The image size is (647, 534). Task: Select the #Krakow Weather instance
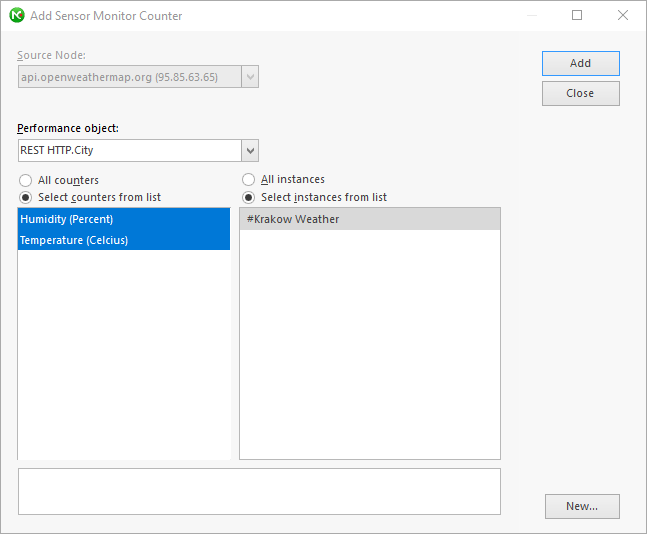tap(370, 219)
